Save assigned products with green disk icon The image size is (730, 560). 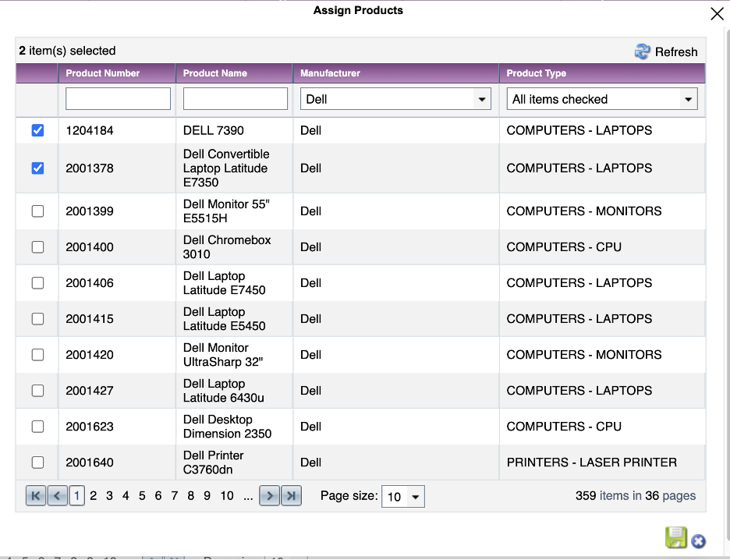tap(676, 537)
